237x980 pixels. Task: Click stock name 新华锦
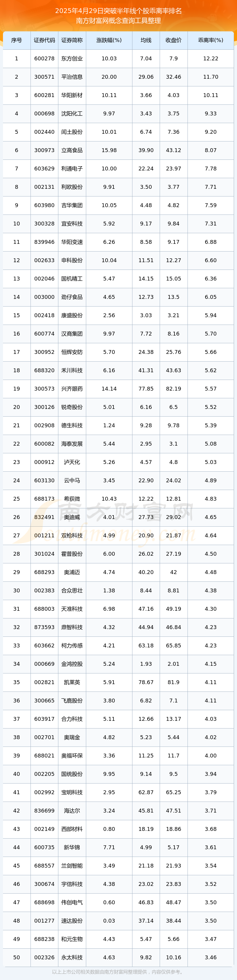click(72, 848)
